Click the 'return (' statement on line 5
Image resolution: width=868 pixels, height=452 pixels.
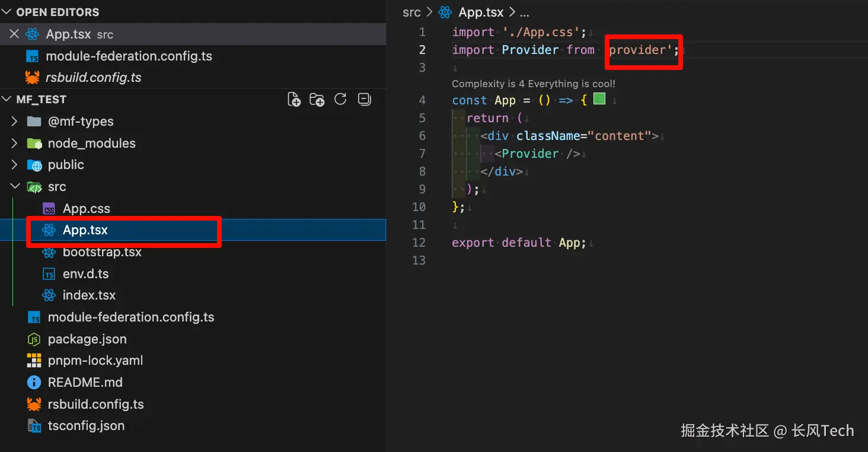click(x=494, y=118)
